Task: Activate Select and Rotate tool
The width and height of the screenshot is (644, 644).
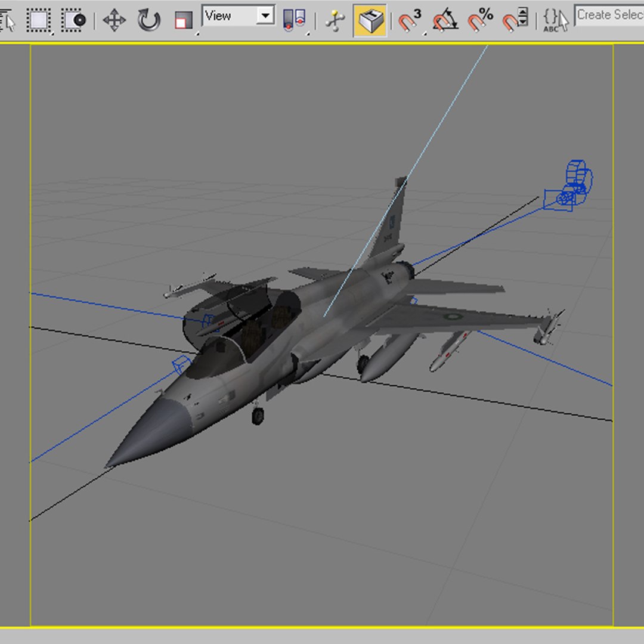Action: tap(148, 20)
